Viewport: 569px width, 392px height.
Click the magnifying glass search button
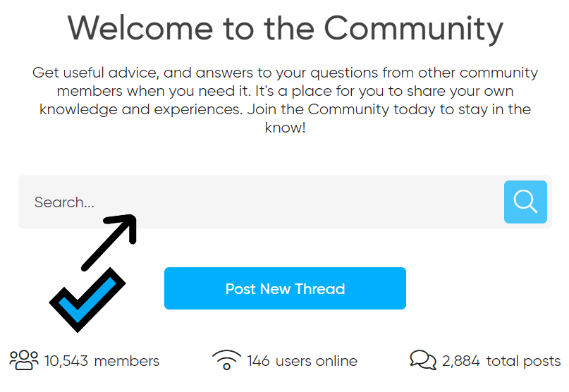[x=525, y=202]
